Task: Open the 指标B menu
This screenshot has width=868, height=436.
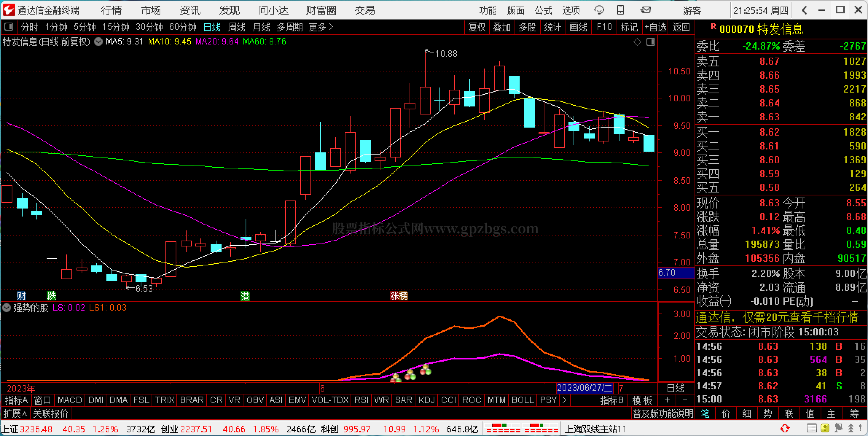Action: tap(612, 400)
